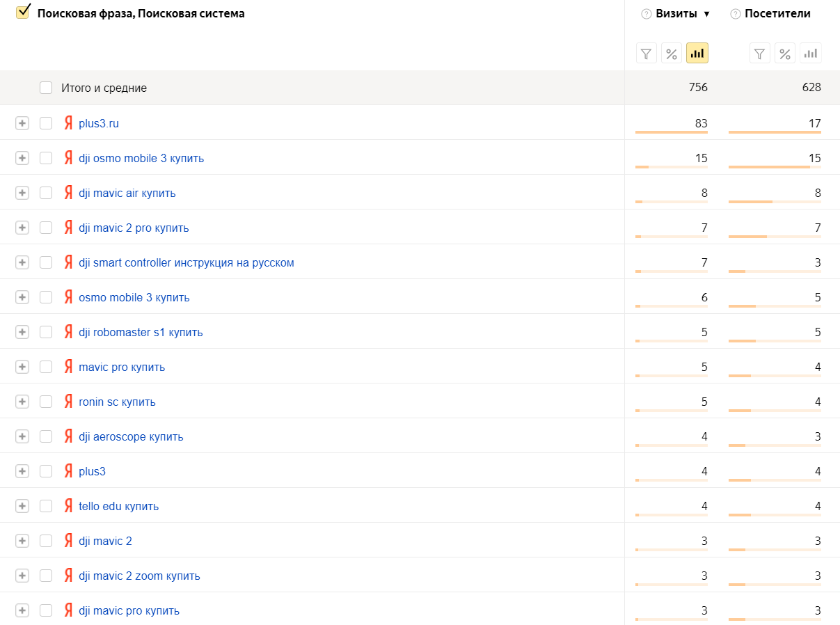The image size is (840, 625).
Task: Open dji osmo mobile 3 купить link
Action: 141,158
